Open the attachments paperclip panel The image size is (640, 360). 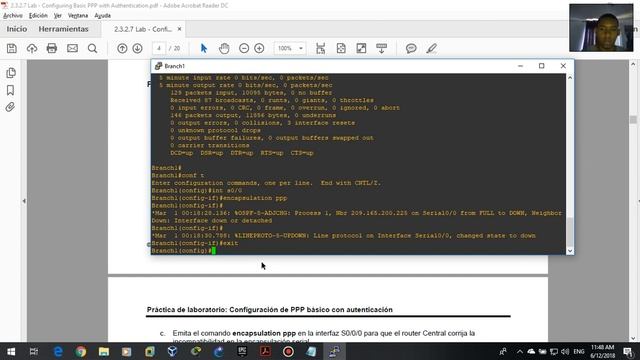pos(11,107)
